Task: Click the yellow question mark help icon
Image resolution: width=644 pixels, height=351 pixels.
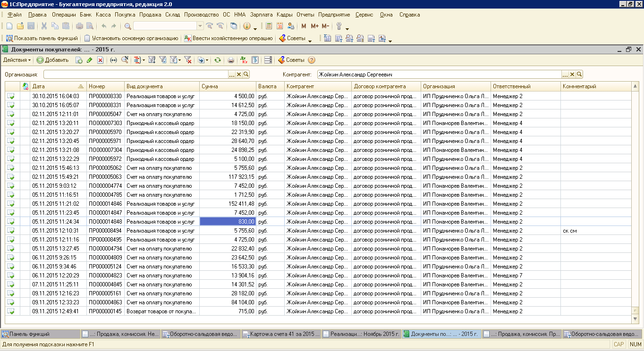Action: 311,60
